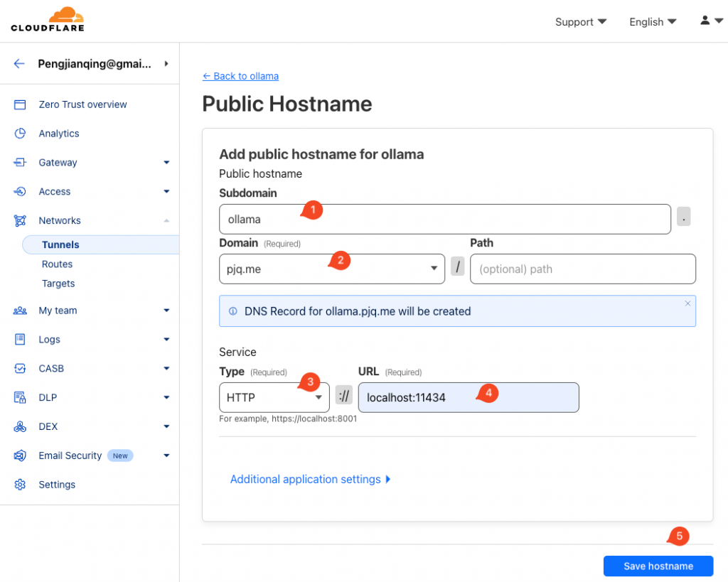
Task: Click the Save hostname button
Action: (x=658, y=566)
